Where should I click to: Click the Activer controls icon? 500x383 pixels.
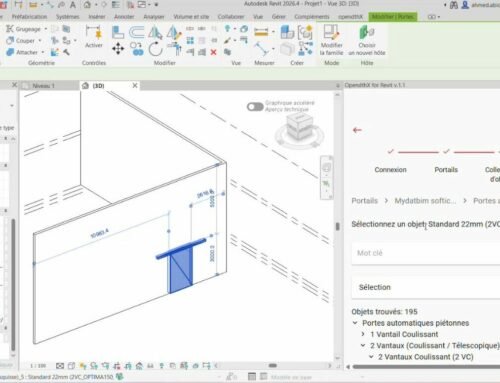pyautogui.click(x=94, y=37)
